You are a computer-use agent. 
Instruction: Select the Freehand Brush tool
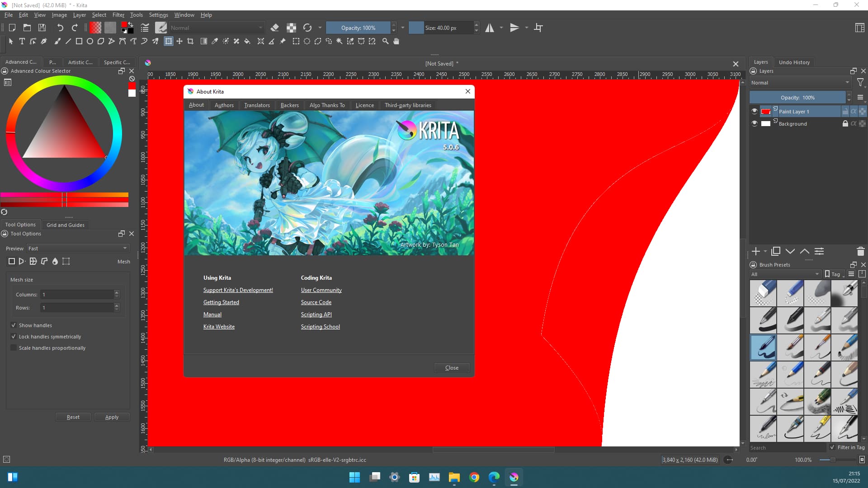click(x=57, y=41)
